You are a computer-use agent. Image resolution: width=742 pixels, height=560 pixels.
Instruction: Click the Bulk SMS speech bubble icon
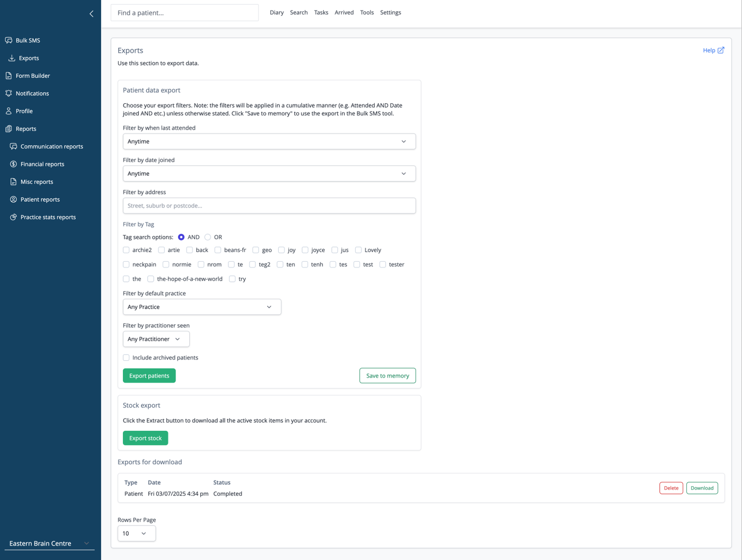point(8,40)
